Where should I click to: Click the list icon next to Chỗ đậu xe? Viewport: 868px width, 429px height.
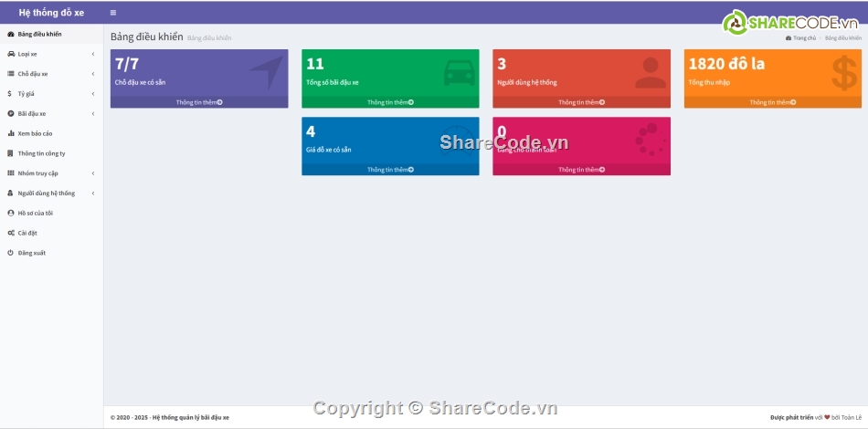tap(11, 74)
